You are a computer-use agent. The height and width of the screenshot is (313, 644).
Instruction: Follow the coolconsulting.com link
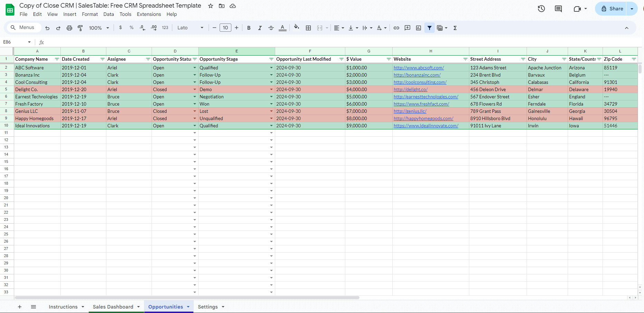(420, 82)
